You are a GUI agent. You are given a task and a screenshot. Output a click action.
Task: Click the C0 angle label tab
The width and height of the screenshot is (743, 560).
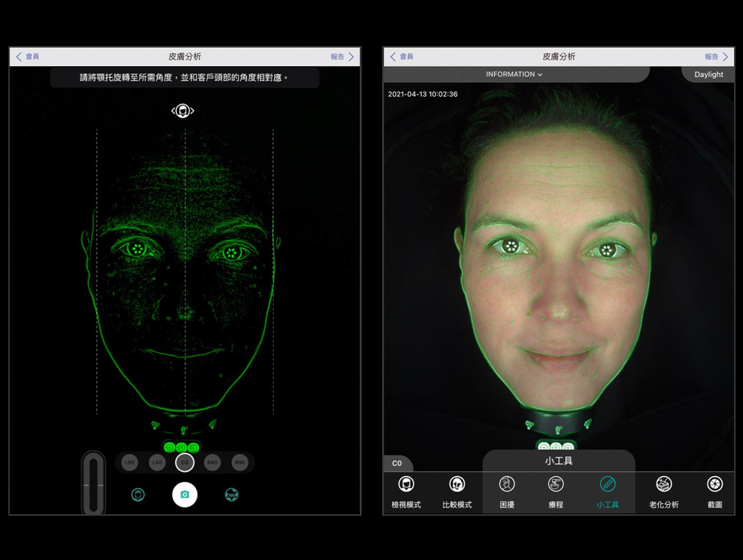pyautogui.click(x=397, y=463)
